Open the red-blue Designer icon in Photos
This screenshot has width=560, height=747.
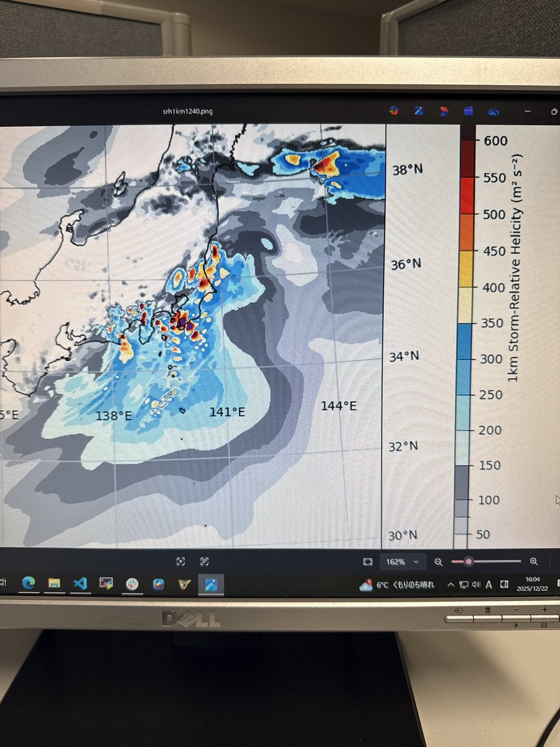[444, 111]
